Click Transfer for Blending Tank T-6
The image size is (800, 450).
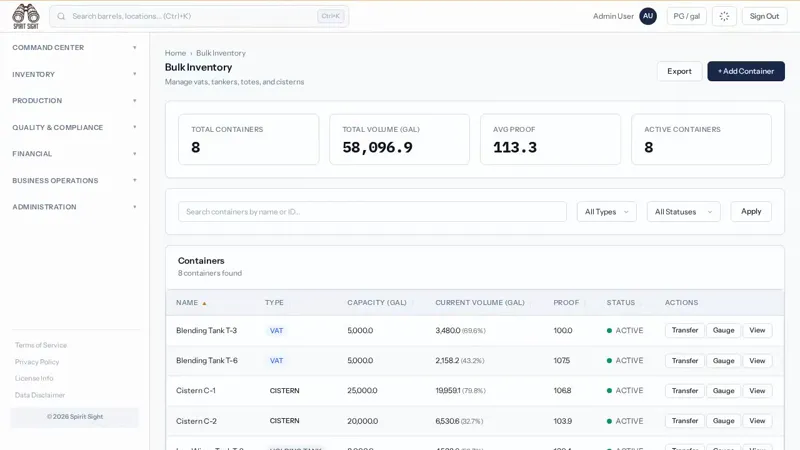tap(685, 361)
